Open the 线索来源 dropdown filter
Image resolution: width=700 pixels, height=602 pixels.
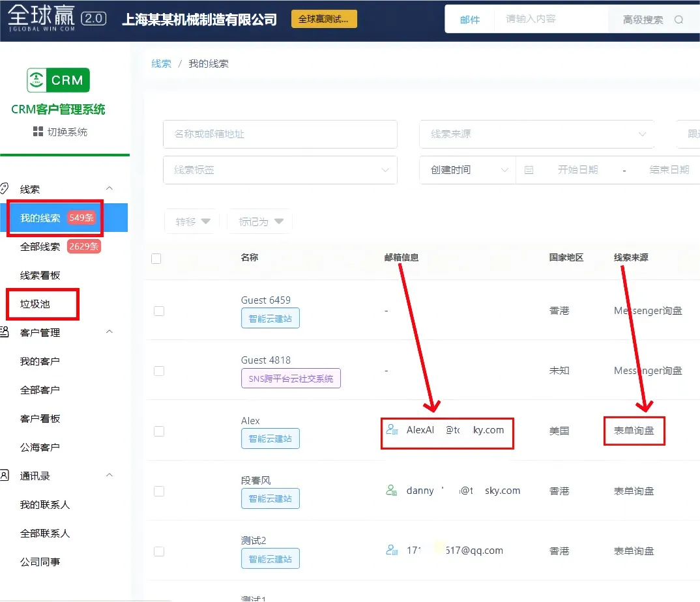click(536, 134)
